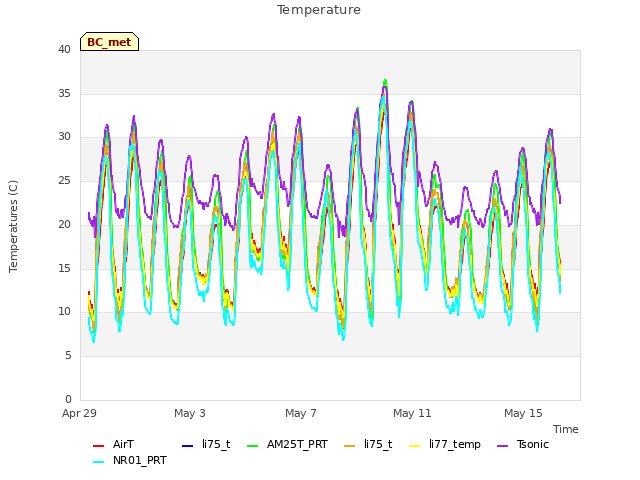Click the blue li75_t legend color marker
This screenshot has width=640, height=480.
tap(187, 446)
